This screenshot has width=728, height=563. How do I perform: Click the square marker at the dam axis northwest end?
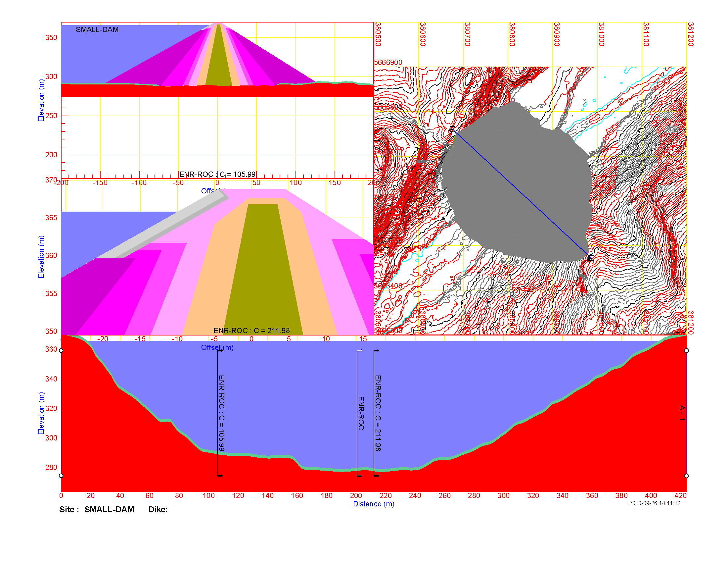(x=452, y=129)
